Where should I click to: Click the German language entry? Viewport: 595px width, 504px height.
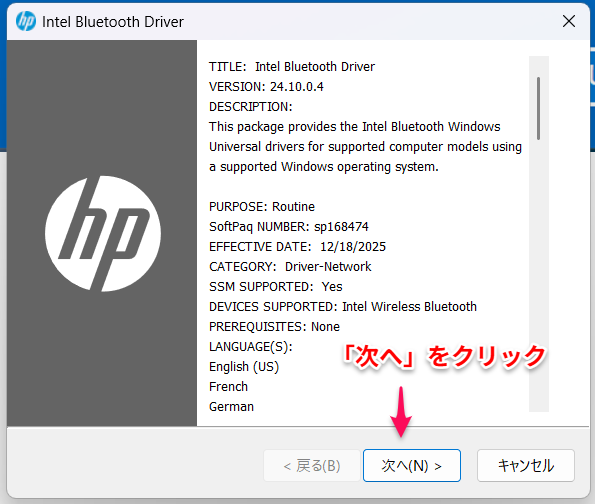tap(231, 406)
